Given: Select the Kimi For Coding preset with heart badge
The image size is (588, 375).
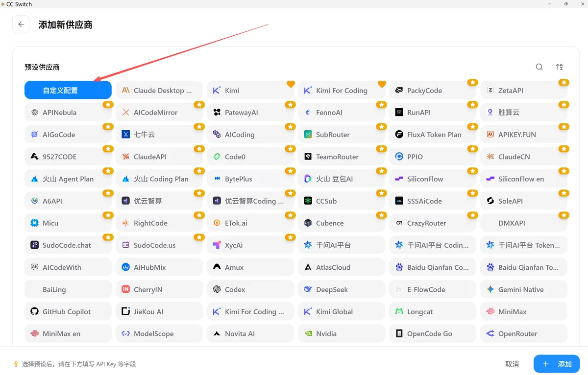Looking at the screenshot, I should point(342,90).
